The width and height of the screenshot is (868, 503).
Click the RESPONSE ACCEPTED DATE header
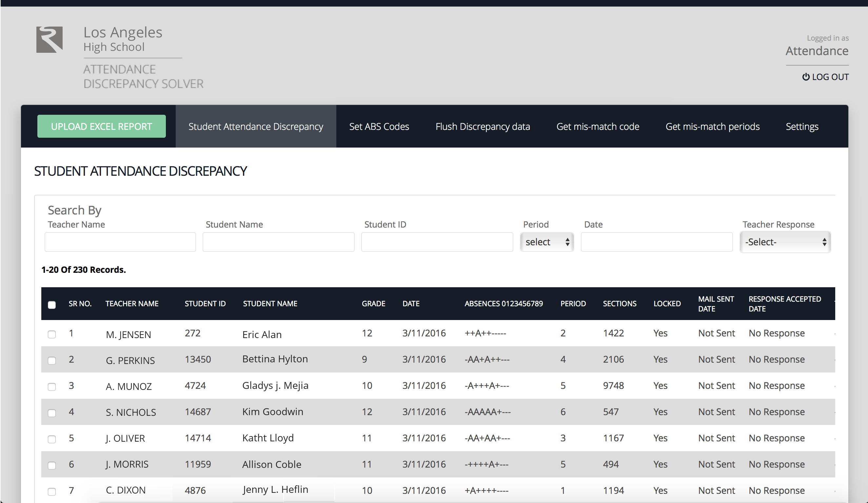pos(785,304)
